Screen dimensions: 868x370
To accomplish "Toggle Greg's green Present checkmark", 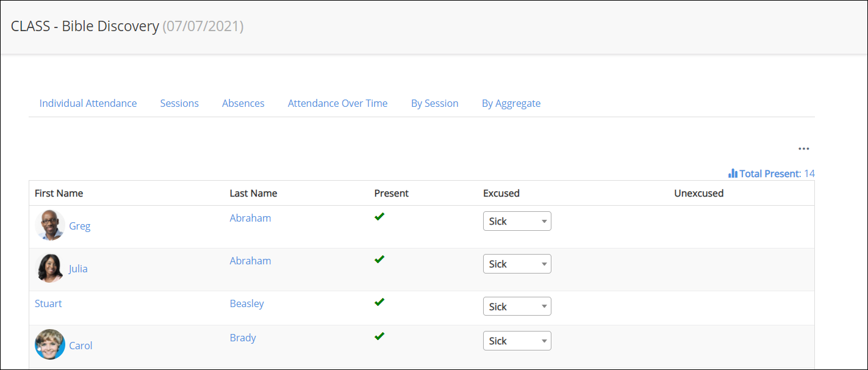I will [x=379, y=216].
